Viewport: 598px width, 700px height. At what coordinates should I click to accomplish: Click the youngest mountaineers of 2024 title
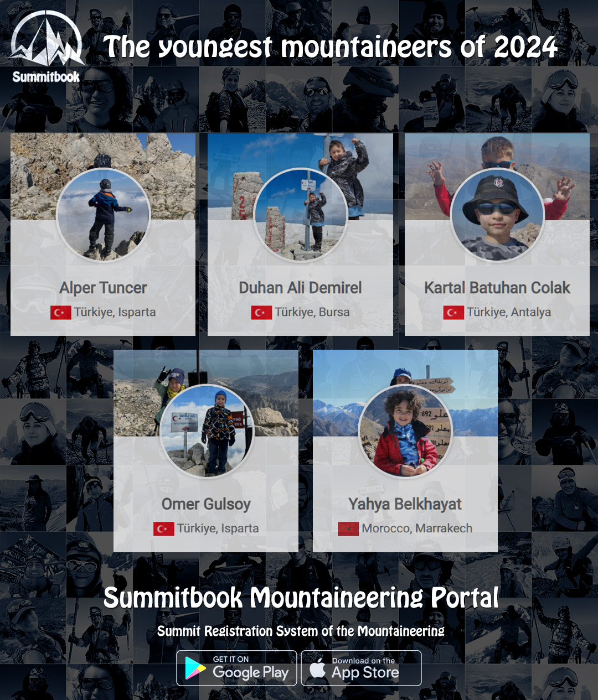coord(330,46)
